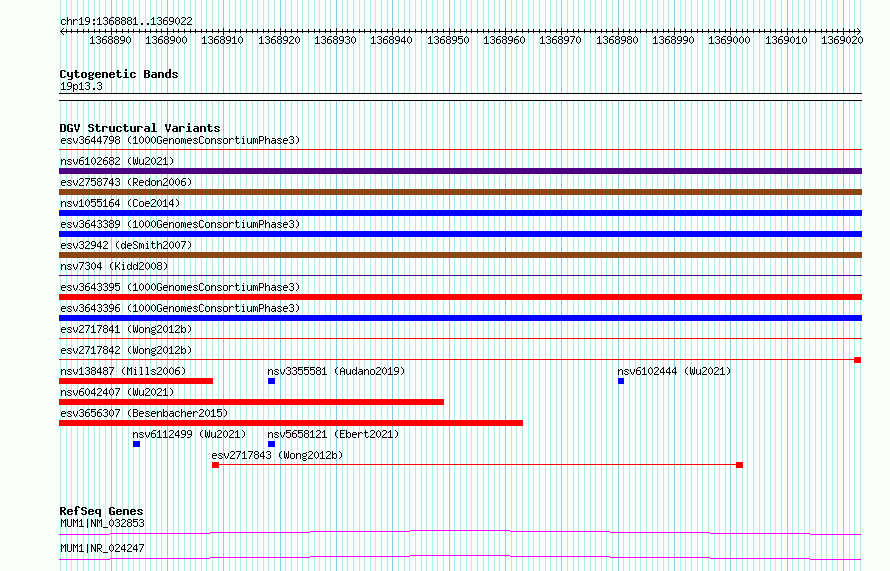Select the nsv3355581 (Audano2019) label
This screenshot has height=571, width=890.
point(336,371)
